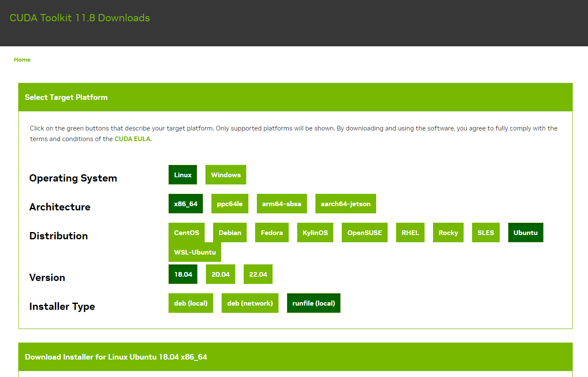588x377 pixels.
Task: Pick CentOS distribution
Action: point(186,232)
